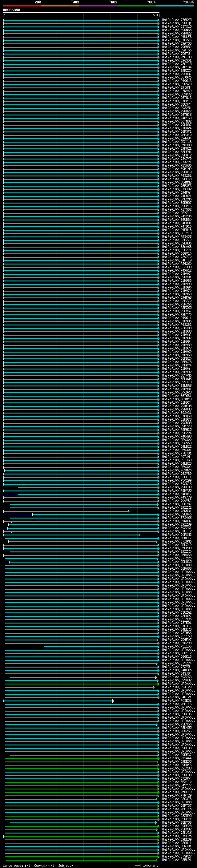Open hit UniRef100_B9RZZ0
The image size is (197, 868).
(x=176, y=71)
